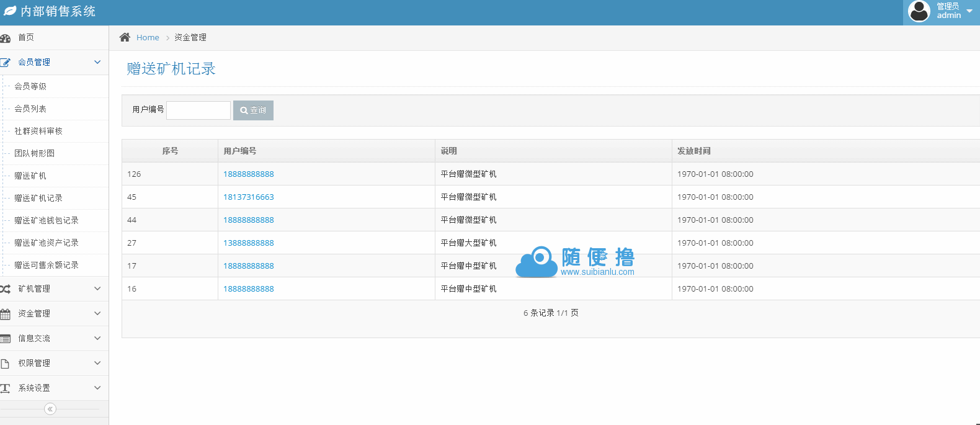
Task: Click the 序号 column header
Action: (170, 151)
